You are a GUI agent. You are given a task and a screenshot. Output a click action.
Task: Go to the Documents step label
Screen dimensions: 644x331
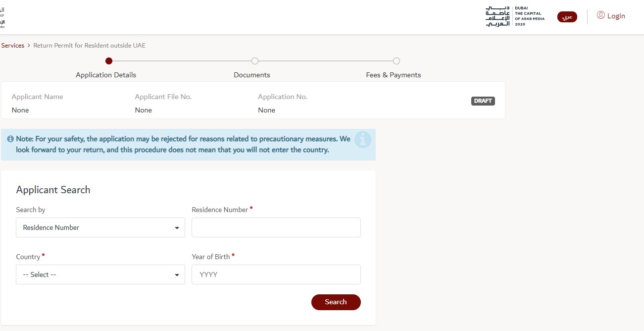(x=252, y=75)
